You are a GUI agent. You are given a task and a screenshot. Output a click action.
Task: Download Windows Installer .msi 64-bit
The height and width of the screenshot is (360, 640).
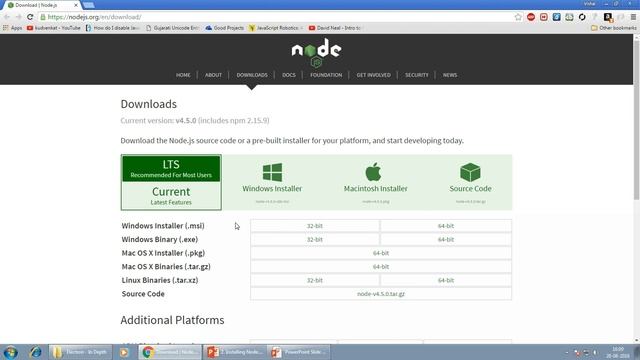446,226
